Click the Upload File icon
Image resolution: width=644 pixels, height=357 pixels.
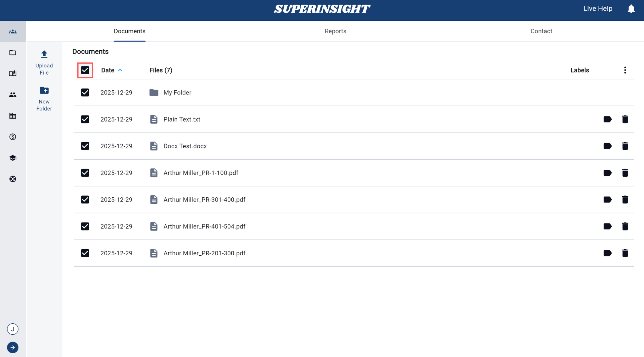point(44,54)
